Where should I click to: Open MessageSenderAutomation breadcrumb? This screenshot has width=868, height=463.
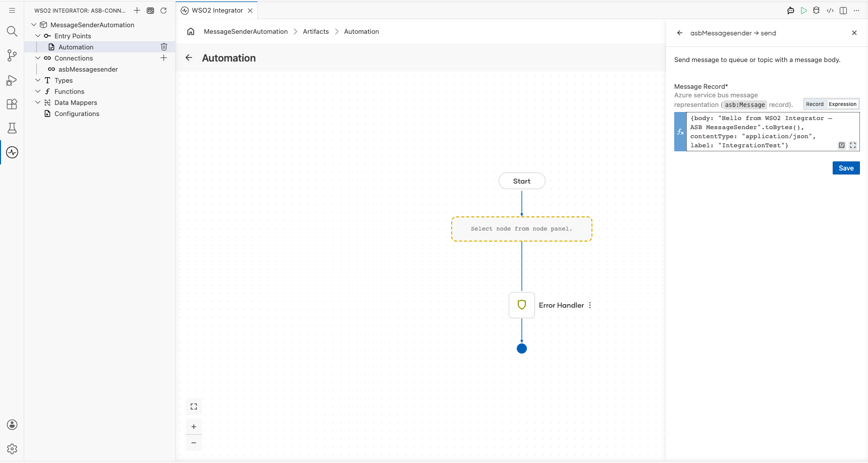(246, 31)
